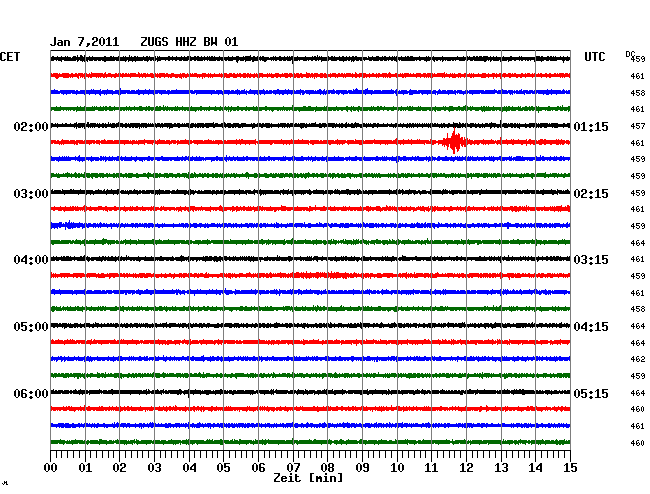Click the blue trace disturbance near minute 0.5 after 03:00
Viewport: 650px width, 494px height.
click(x=70, y=225)
